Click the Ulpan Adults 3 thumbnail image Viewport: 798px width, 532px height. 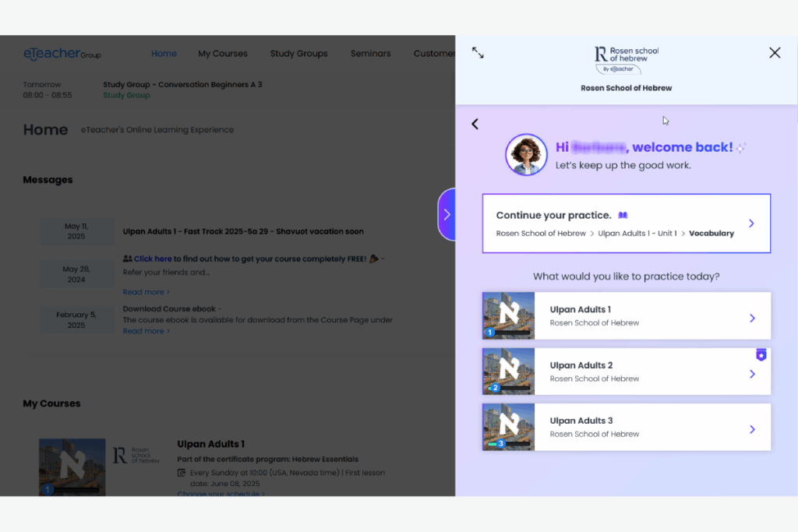click(508, 427)
